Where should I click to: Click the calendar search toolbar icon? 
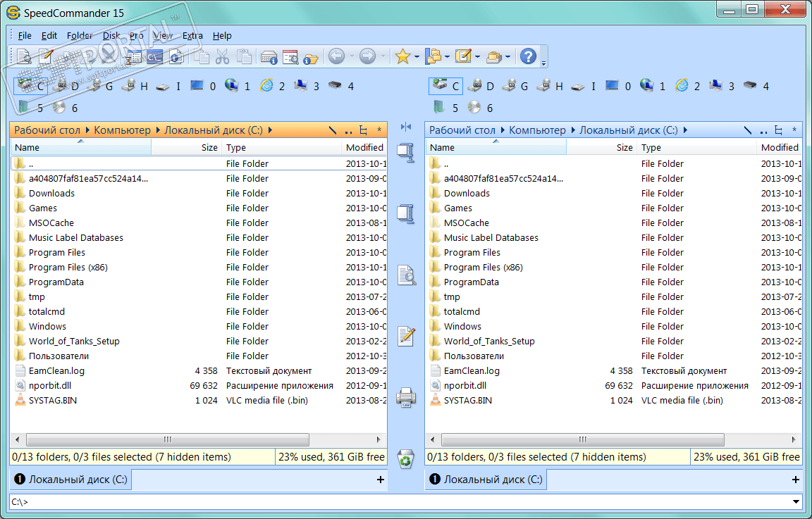[x=290, y=57]
